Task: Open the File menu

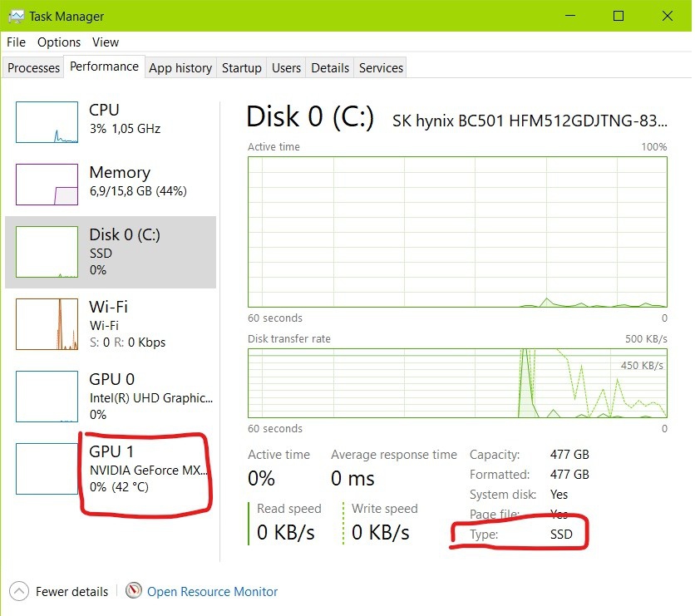Action: (x=16, y=42)
